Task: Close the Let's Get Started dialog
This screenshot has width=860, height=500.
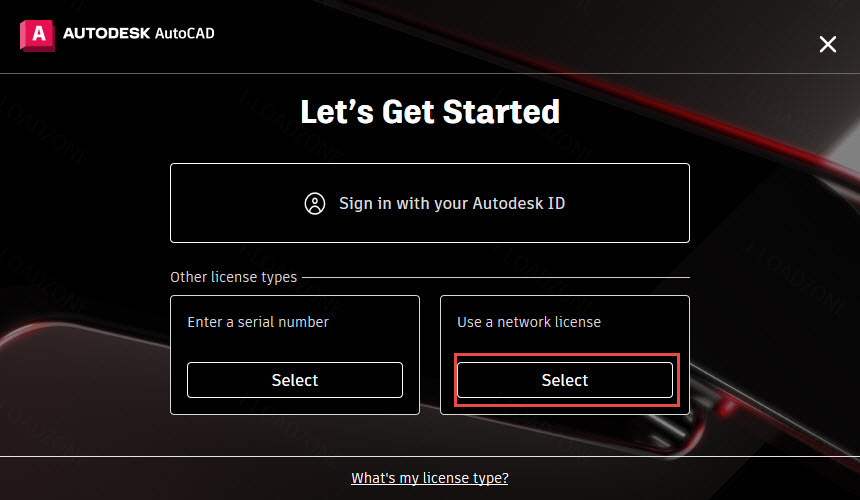Action: (828, 43)
